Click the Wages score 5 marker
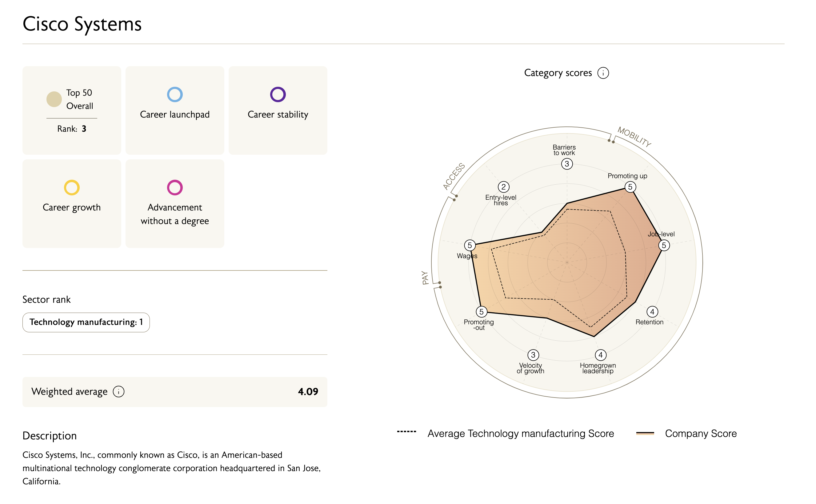Screen dimensions: 816x504 470,245
